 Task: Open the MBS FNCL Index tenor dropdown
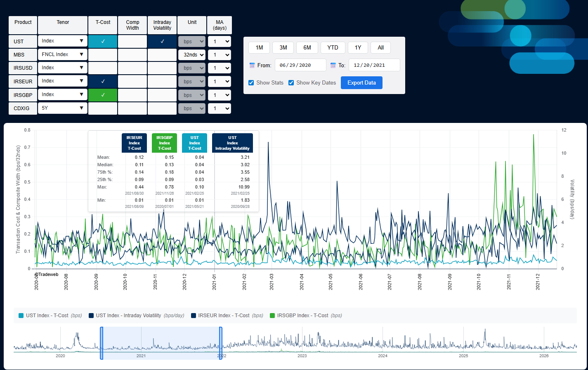[63, 54]
